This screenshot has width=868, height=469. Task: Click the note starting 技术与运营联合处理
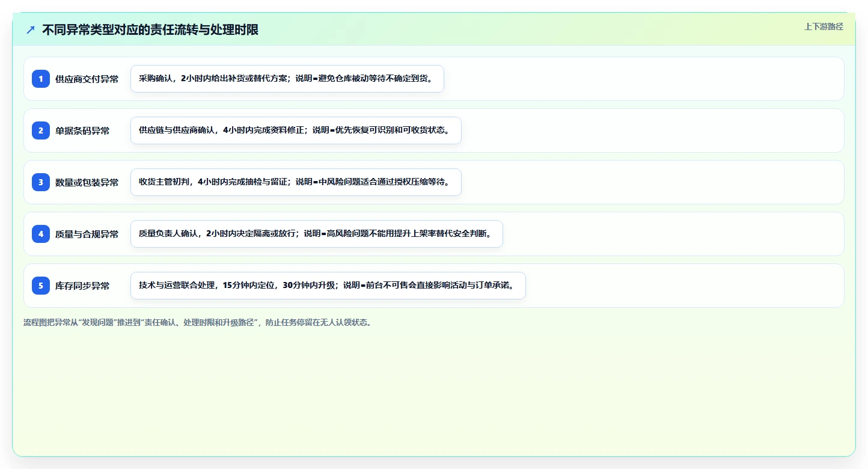pyautogui.click(x=328, y=286)
